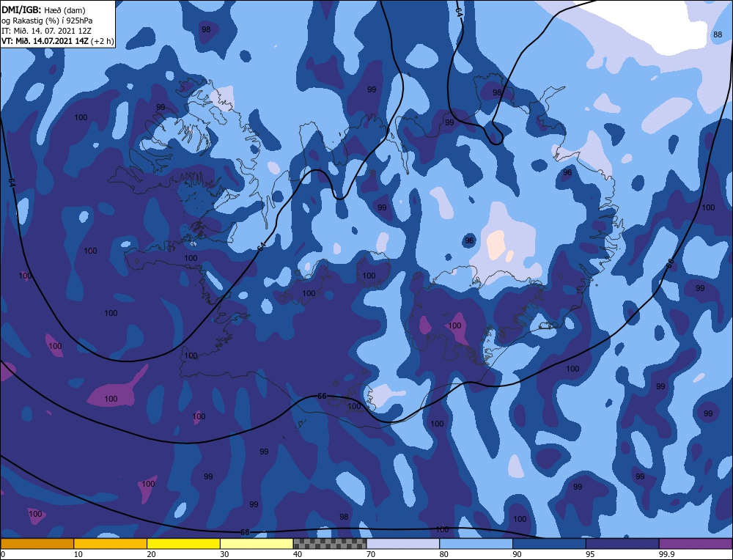Viewport: 733px width, 560px height.
Task: Click the "DMI/IGB: Hæð (dam)" title line
Action: tap(43, 10)
